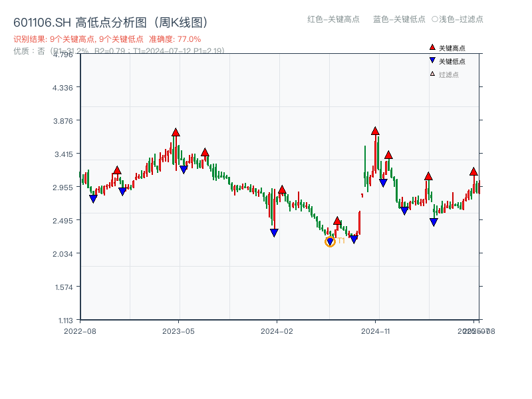Click the 3.415 y-axis label
The width and height of the screenshot is (532, 399).
pos(64,154)
